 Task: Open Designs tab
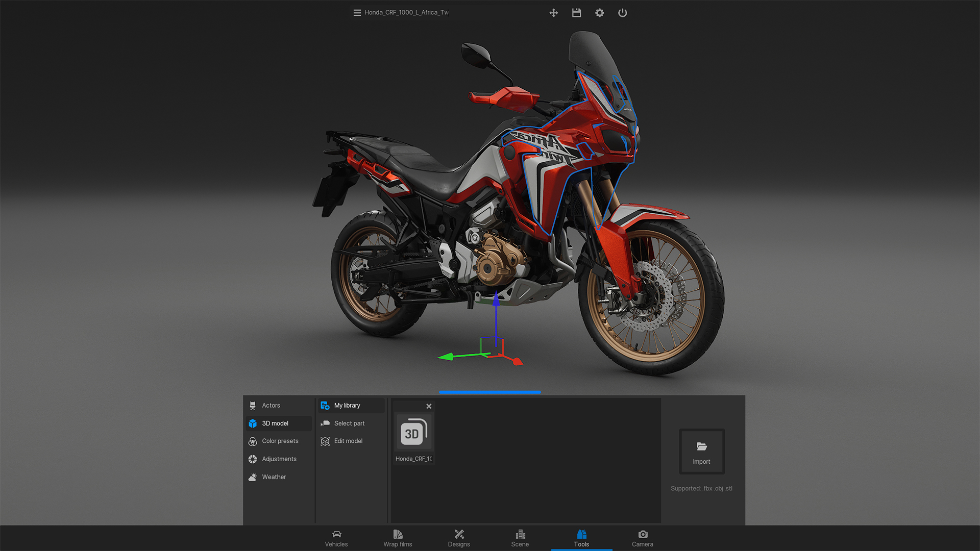coord(459,538)
